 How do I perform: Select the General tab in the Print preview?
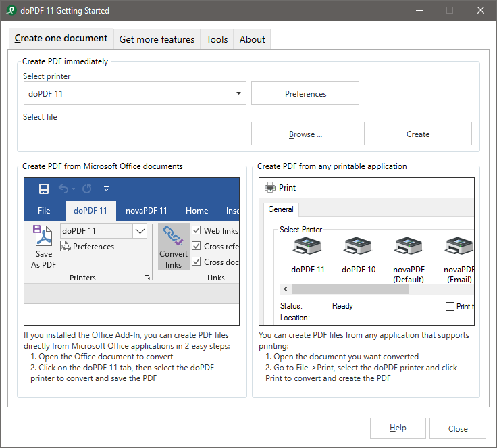[x=281, y=209]
